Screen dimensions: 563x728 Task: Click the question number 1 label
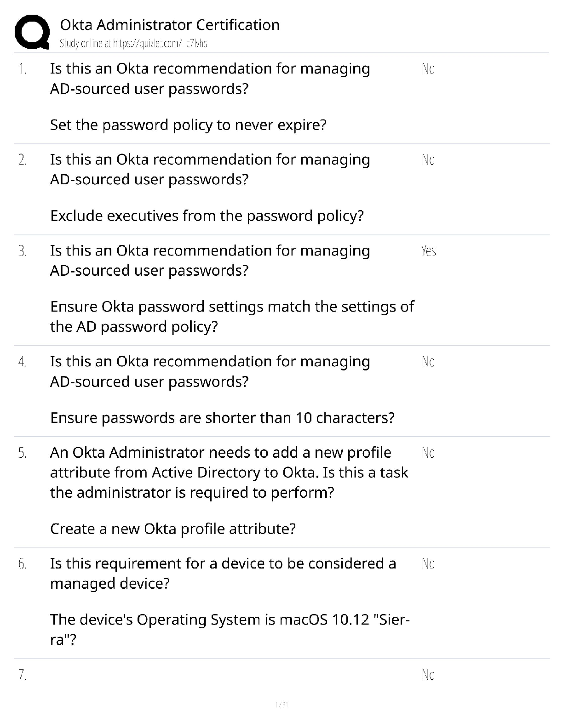pos(23,69)
